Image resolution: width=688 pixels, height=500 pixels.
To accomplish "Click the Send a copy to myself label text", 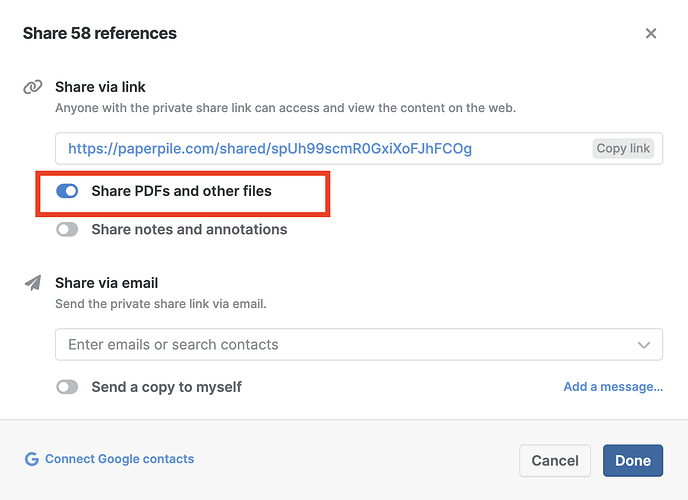I will pos(166,387).
